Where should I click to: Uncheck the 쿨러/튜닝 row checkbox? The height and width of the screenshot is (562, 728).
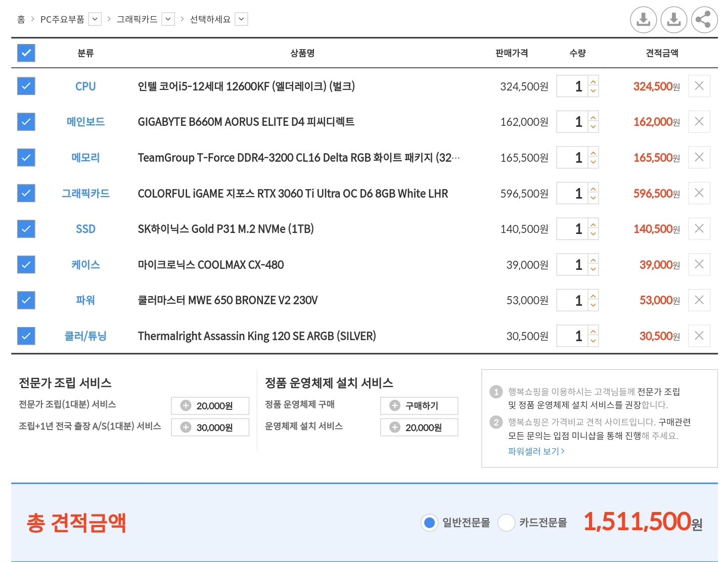click(26, 336)
